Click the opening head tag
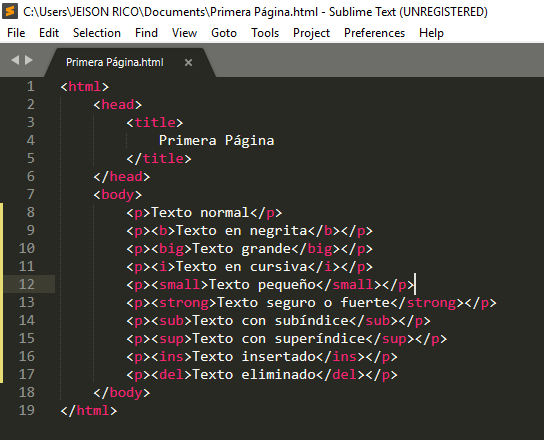 (x=118, y=104)
